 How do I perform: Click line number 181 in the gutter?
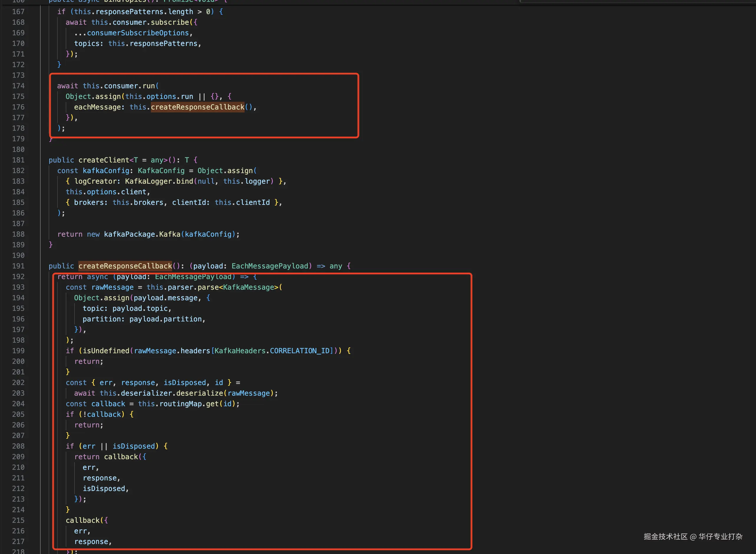coord(18,160)
